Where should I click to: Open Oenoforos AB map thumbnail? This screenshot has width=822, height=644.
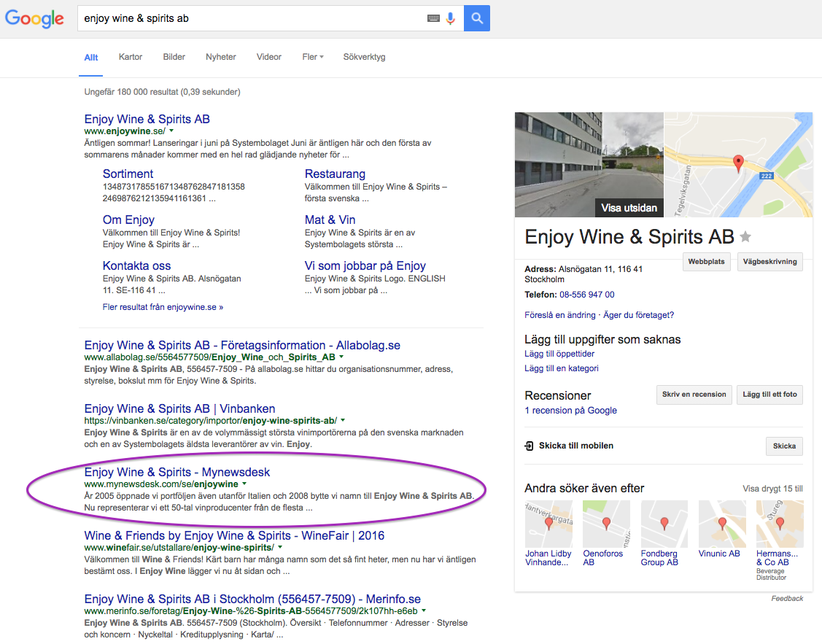pos(607,524)
